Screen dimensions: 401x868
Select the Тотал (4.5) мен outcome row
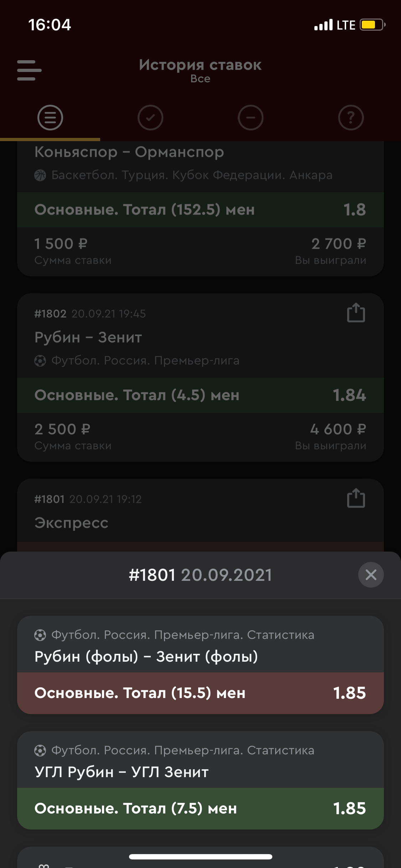(200, 395)
